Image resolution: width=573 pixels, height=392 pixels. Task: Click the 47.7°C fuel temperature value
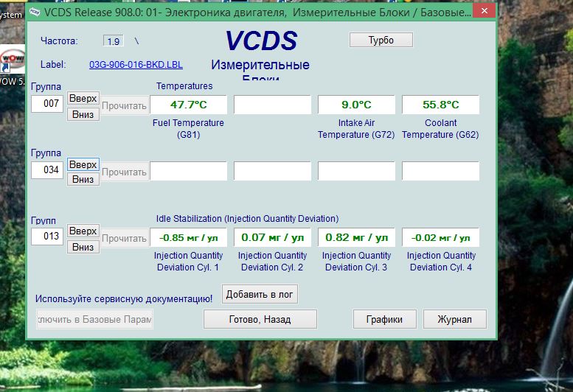[189, 105]
